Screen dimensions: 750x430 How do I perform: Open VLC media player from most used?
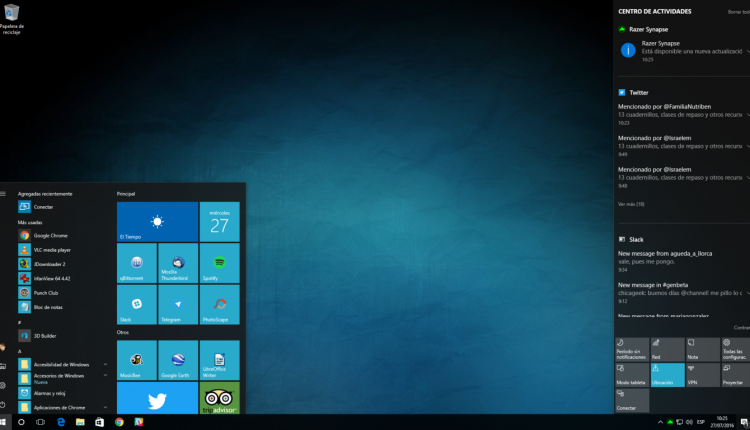(x=50, y=249)
